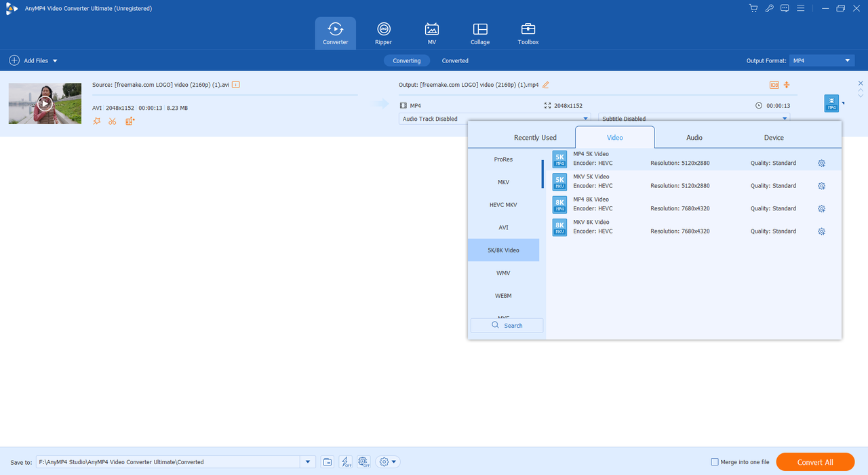Toggle the hardware acceleration lightning icon
The height and width of the screenshot is (475, 868).
pyautogui.click(x=346, y=462)
